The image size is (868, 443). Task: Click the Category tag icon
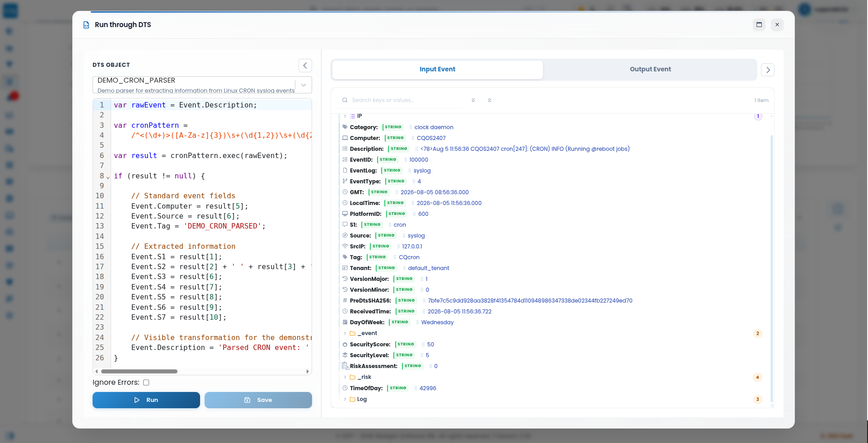(345, 127)
